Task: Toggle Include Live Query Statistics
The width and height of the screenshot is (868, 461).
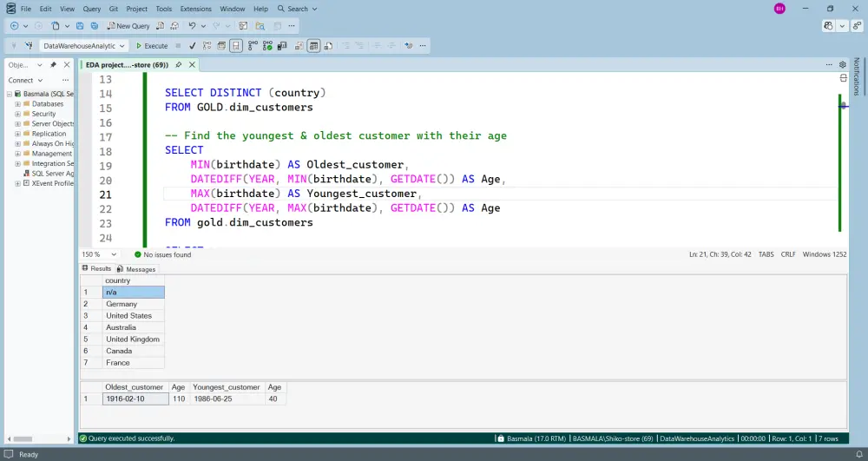Action: click(267, 46)
